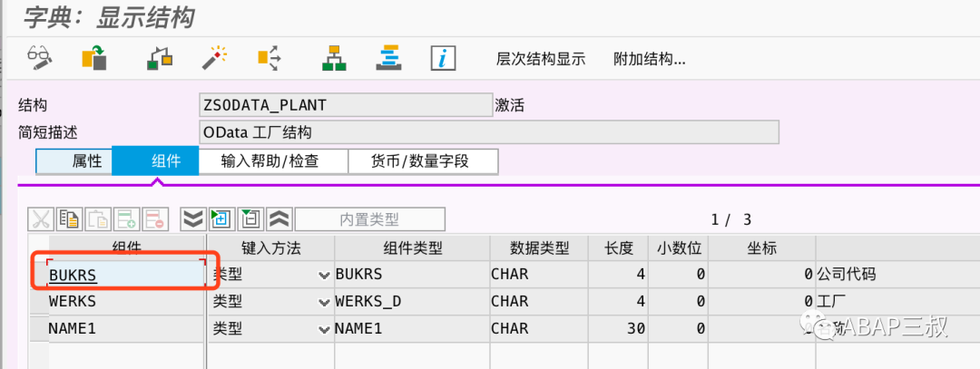980x369 pixels.
Task: Click the 坐标 column header
Action: pos(762,248)
